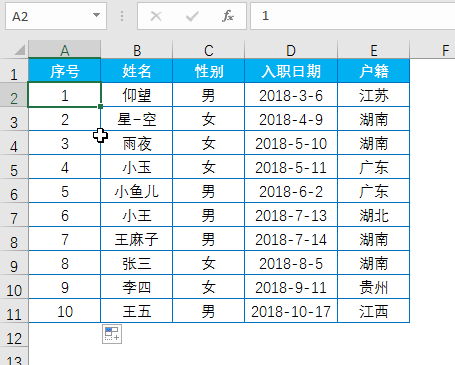Select the cell containing 王五

click(137, 311)
